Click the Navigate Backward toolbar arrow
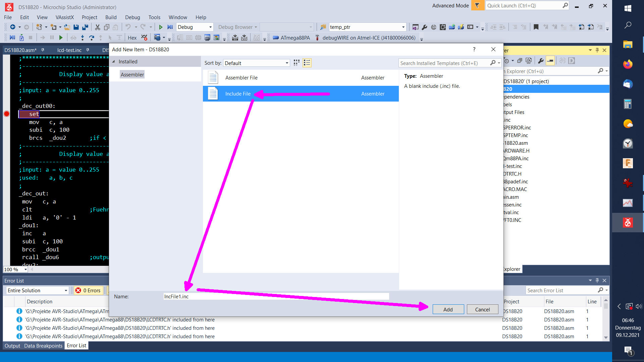The width and height of the screenshot is (644, 362). [13, 27]
